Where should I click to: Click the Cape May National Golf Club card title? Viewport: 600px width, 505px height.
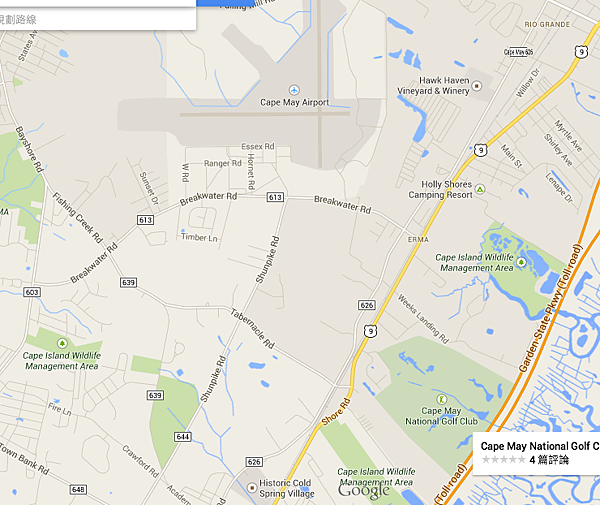coord(540,446)
